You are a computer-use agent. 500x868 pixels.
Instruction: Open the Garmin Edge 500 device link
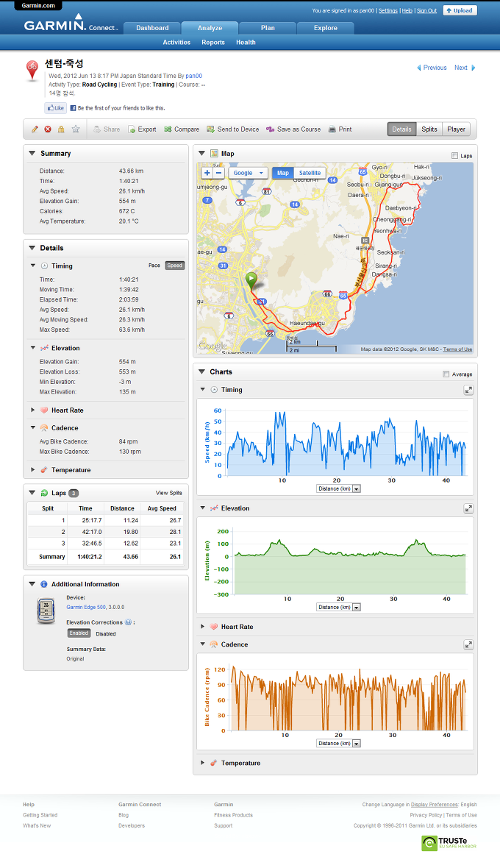(x=86, y=608)
